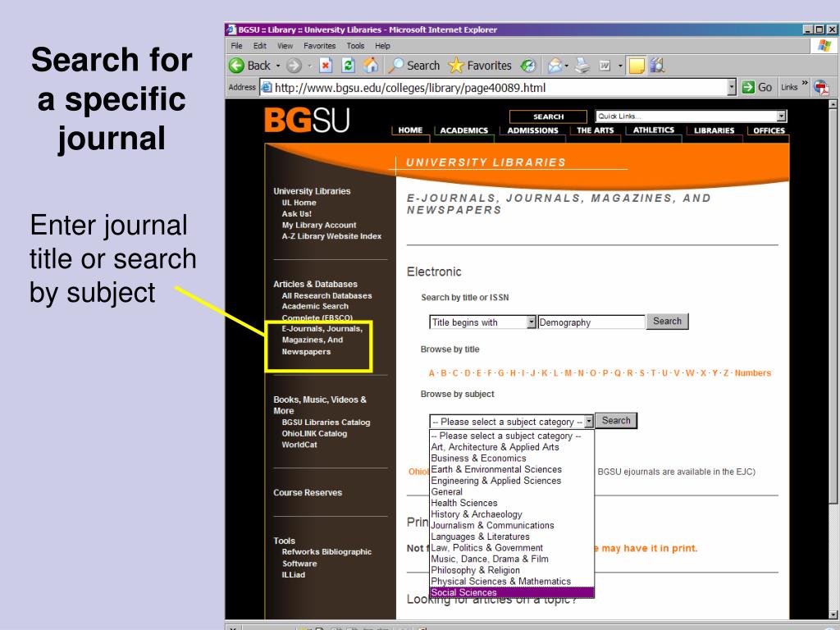This screenshot has width=840, height=630.
Task: Select the LIBRARIES navigation tab
Action: [x=714, y=130]
